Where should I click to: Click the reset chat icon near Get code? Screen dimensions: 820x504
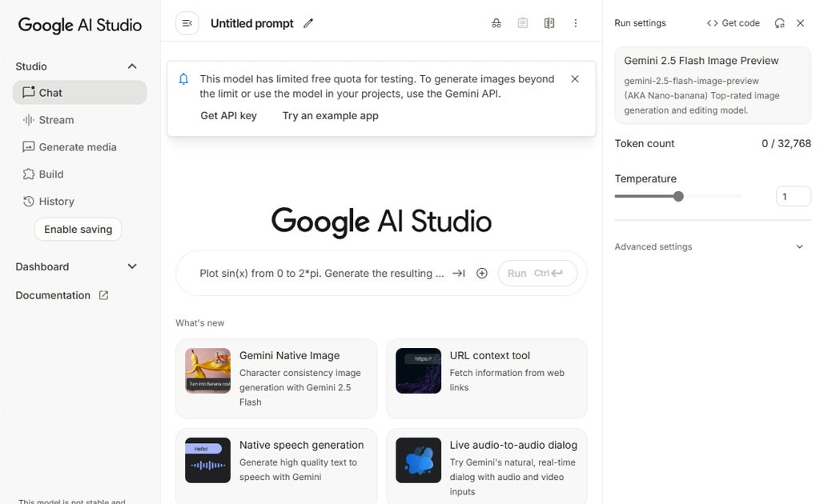(779, 23)
